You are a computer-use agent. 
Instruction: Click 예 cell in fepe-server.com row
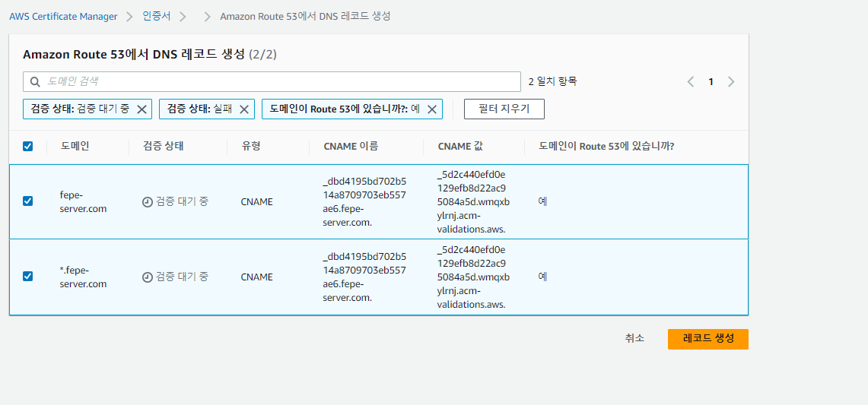[542, 201]
